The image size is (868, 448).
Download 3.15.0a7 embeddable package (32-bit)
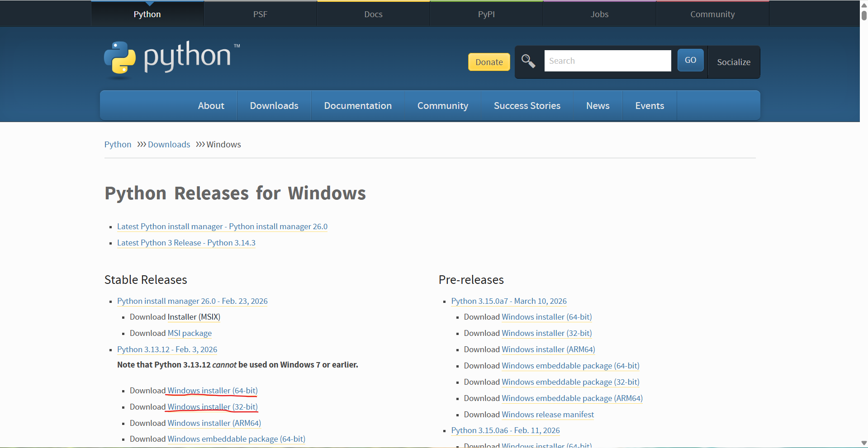point(571,382)
